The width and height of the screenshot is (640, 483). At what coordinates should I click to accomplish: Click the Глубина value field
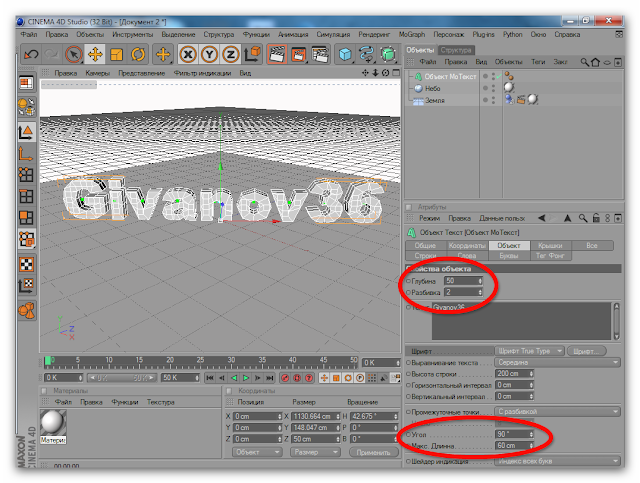[x=463, y=281]
